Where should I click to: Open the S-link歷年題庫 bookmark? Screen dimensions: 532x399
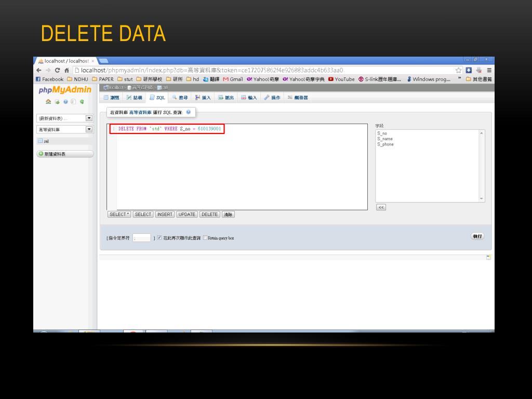380,79
